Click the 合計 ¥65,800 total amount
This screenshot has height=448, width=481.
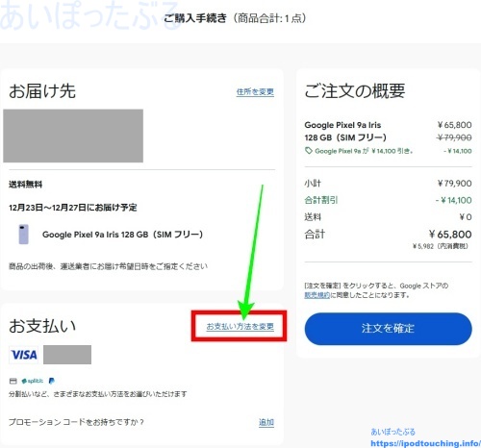pos(450,235)
